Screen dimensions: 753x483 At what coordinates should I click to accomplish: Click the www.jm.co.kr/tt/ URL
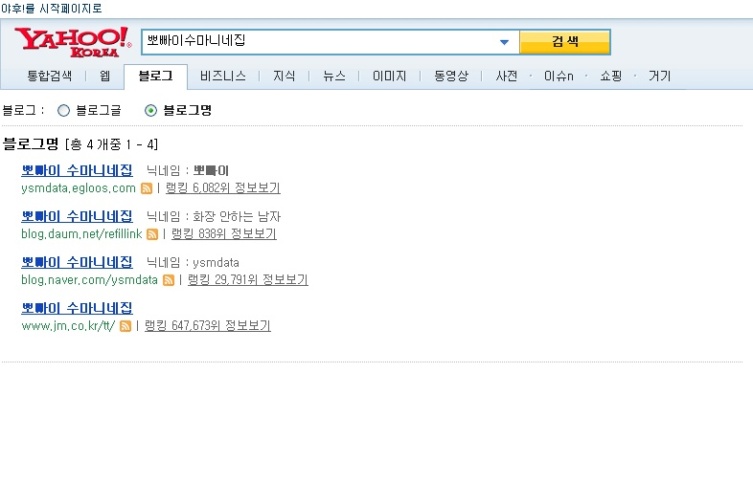(68, 326)
